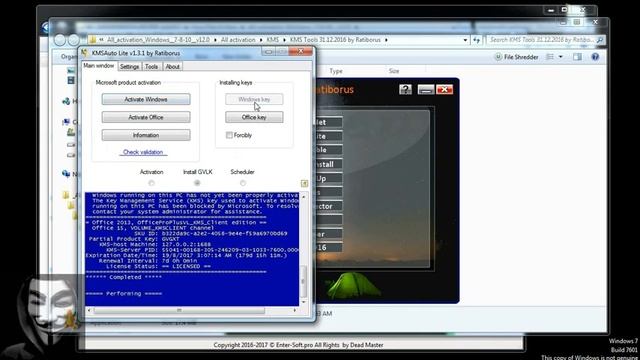Click the change view icon in Explorer toolbar
The width and height of the screenshot is (640, 360).
(x=550, y=57)
